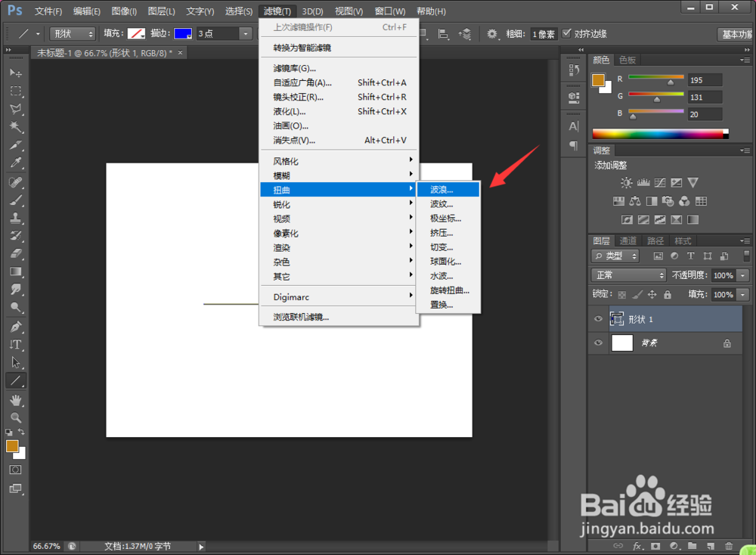Hide the 背景 layer
Screen dimensions: 756x555
coord(598,343)
